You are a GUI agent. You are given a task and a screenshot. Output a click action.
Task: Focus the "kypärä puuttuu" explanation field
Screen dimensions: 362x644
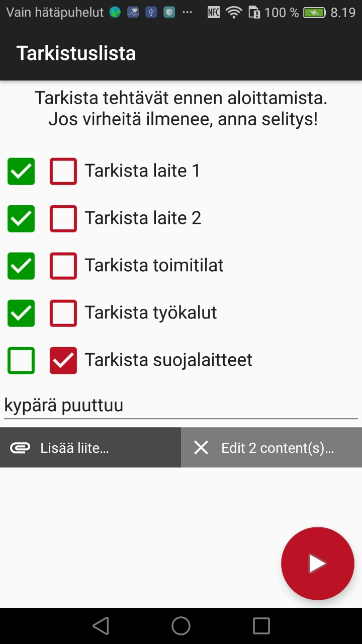tap(181, 406)
